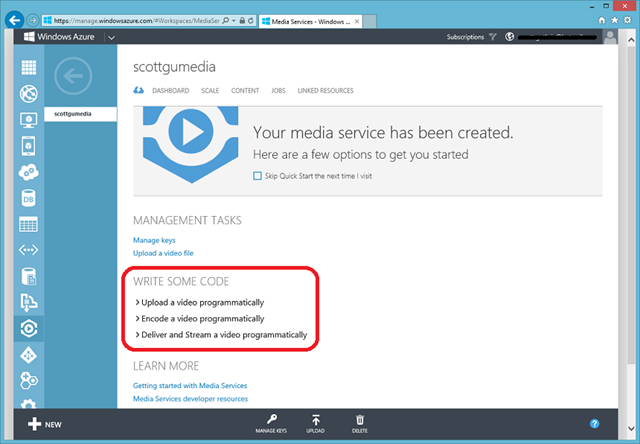Open a new browser tab
Viewport: 640px width, 444px height.
pos(369,21)
